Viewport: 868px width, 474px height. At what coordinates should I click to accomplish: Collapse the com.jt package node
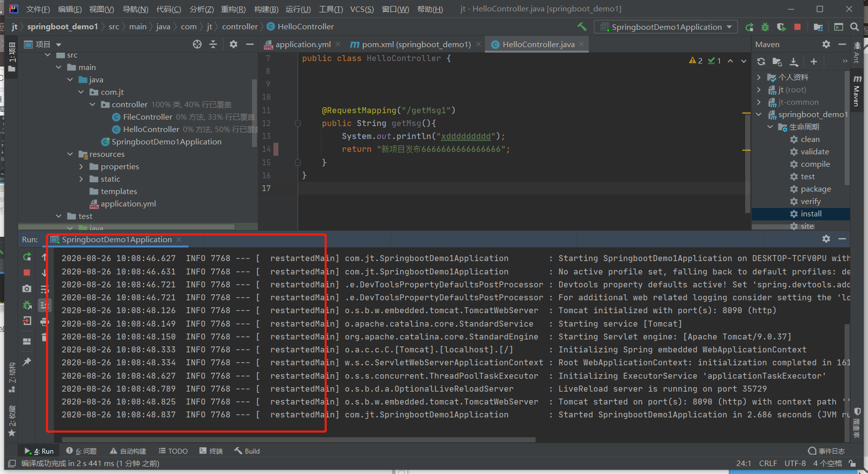(81, 92)
